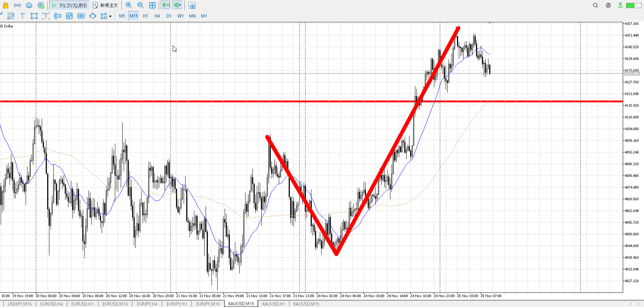Open the search magnifier at top right
This screenshot has width=644, height=307.
(x=595, y=5)
